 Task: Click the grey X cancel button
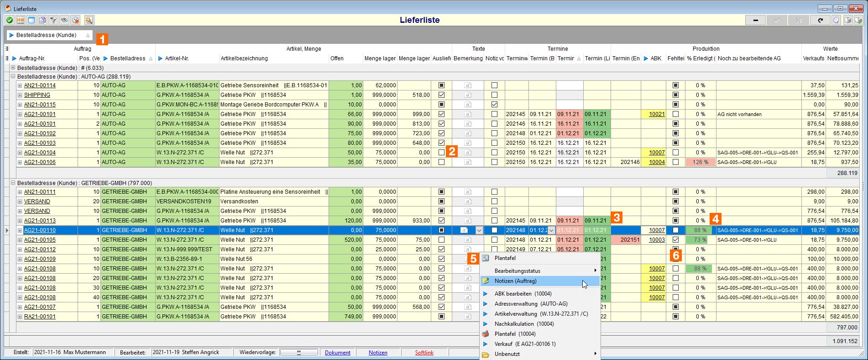pos(798,20)
